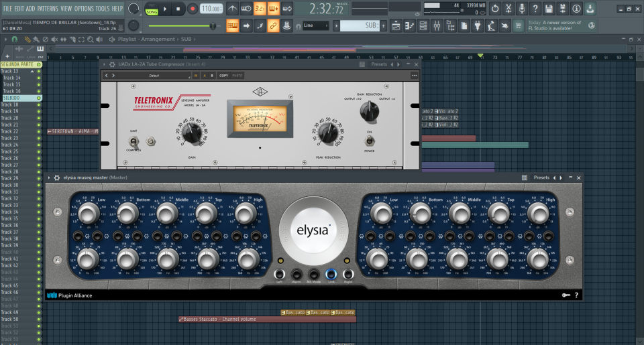Image resolution: width=644 pixels, height=345 pixels.
Task: Open the Piano roll view icon
Action: (x=409, y=26)
